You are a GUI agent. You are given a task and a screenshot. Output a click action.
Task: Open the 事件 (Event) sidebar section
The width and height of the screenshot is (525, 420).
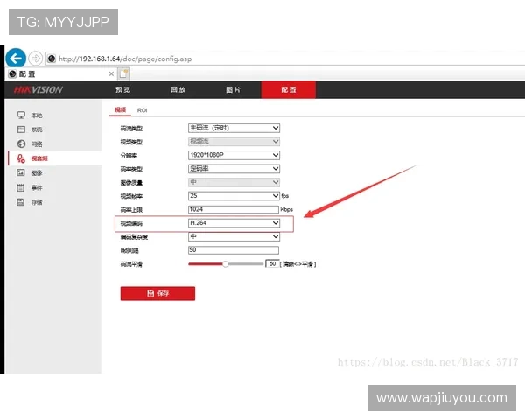coord(36,187)
